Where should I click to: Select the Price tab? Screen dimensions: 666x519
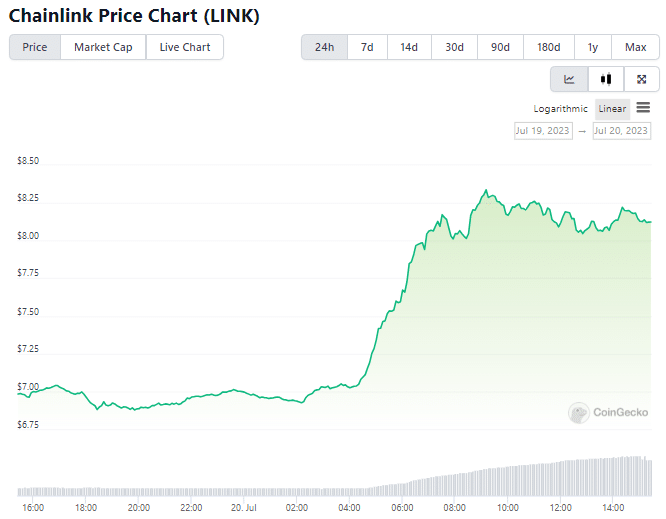[x=35, y=47]
